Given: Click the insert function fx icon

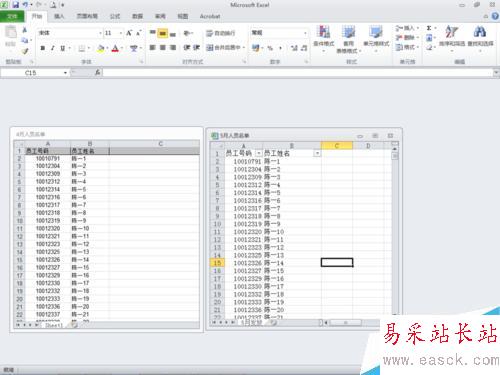Looking at the screenshot, I should coord(98,72).
